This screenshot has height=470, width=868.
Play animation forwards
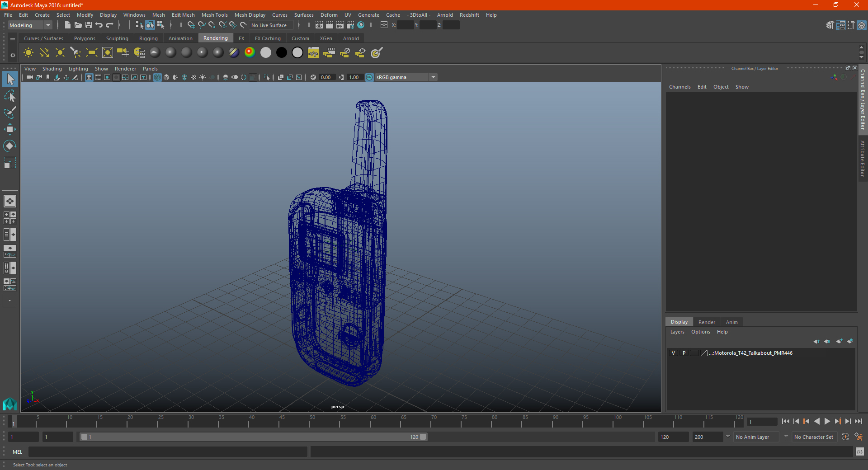[x=827, y=421]
